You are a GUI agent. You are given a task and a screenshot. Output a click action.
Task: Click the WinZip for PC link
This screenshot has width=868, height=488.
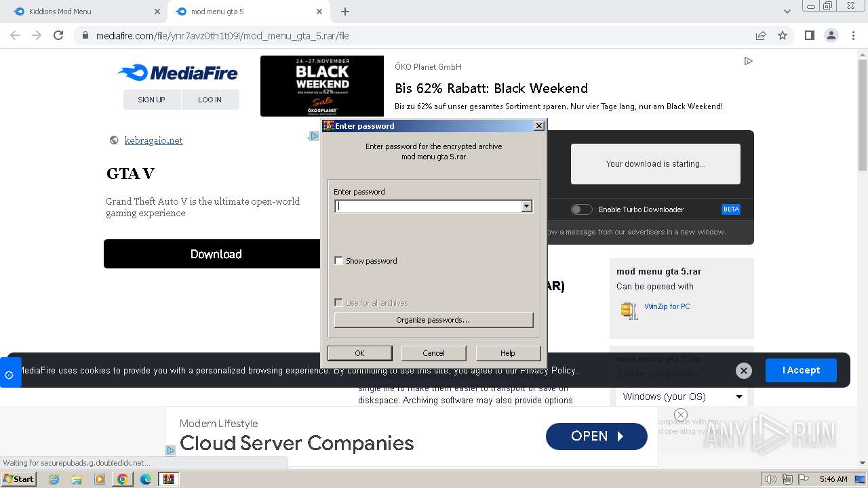pos(667,306)
